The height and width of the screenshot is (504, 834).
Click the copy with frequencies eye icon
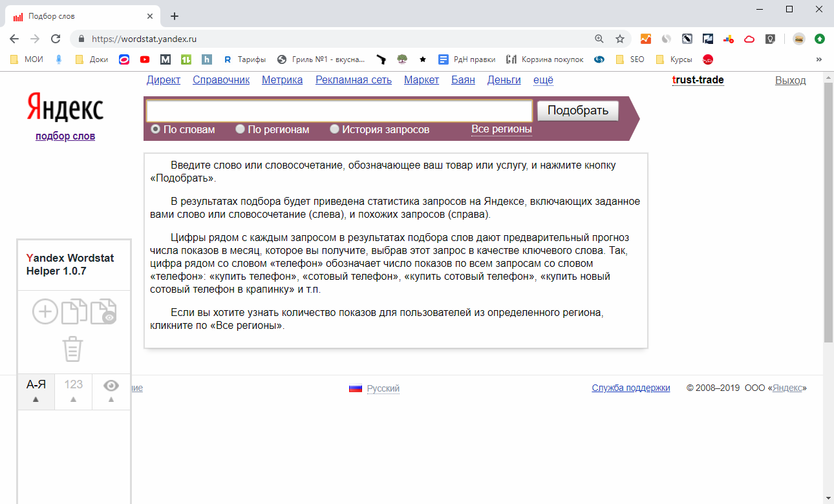pos(103,311)
